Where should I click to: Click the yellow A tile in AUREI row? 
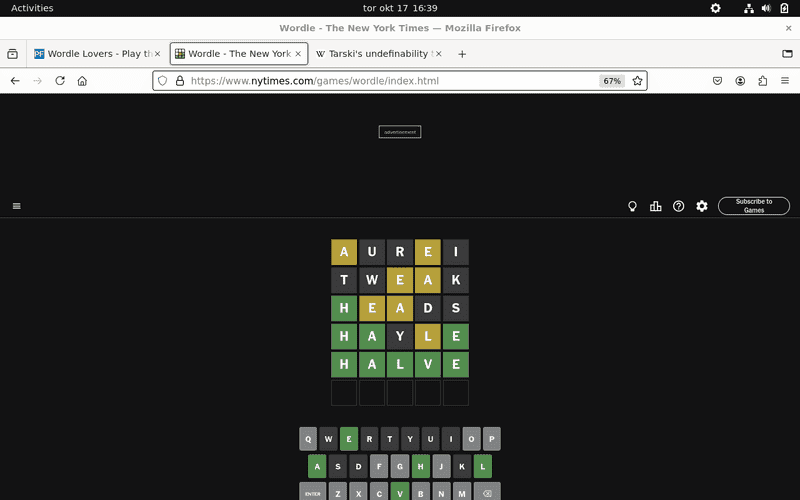344,252
